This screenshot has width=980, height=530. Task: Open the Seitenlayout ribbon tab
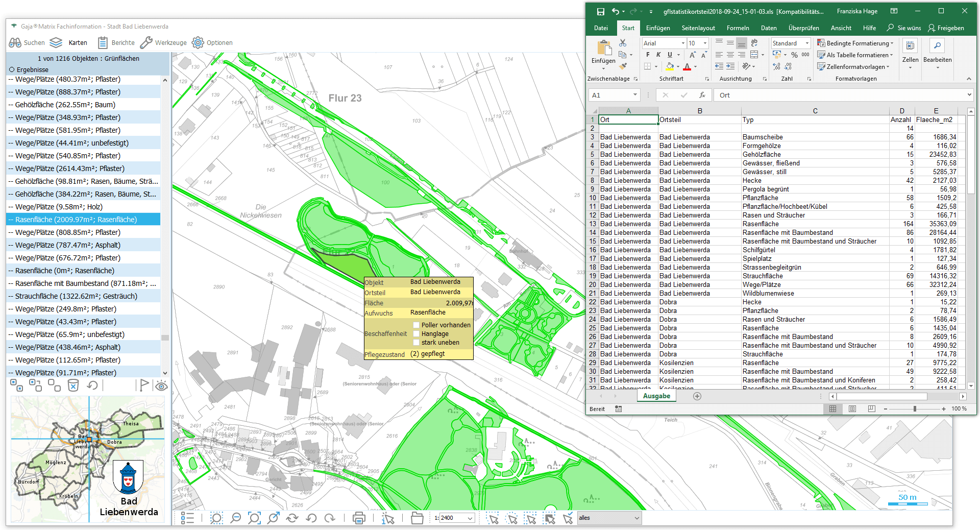click(698, 28)
